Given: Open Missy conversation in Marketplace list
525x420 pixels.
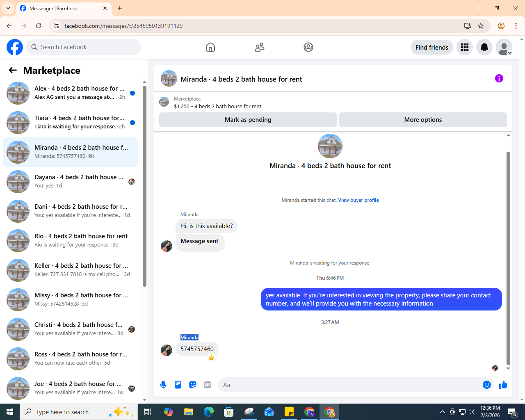Looking at the screenshot, I should pos(71,300).
